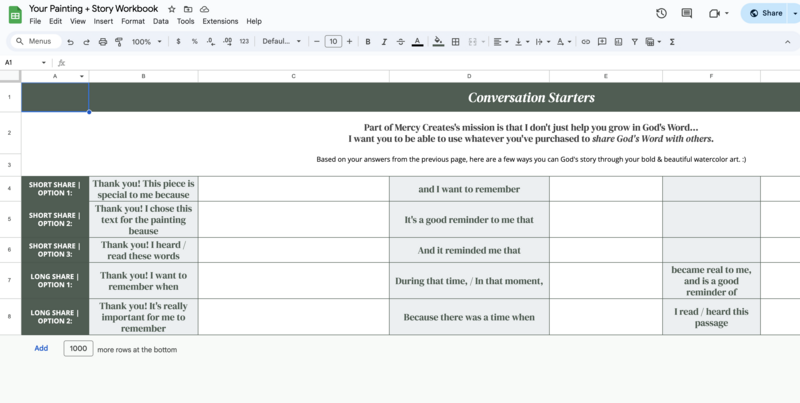
Task: Increase font size with plus
Action: point(349,42)
